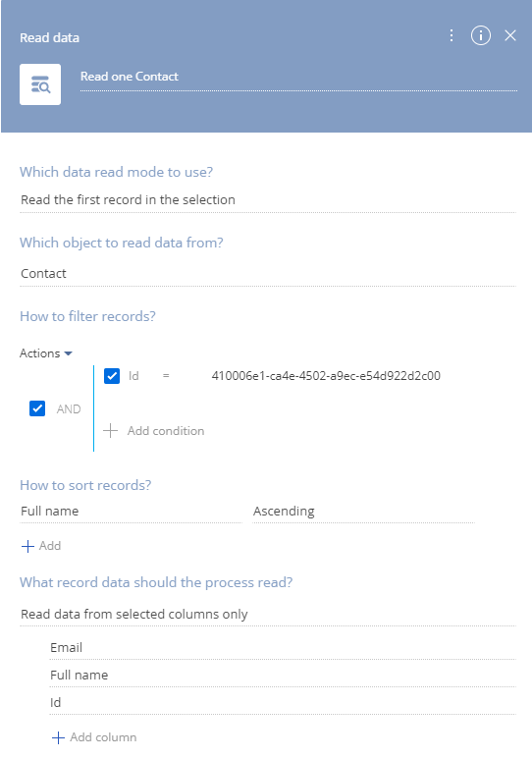Screen dimensions: 532x759
Task: Change the Ascending sort direction
Action: coord(363,512)
